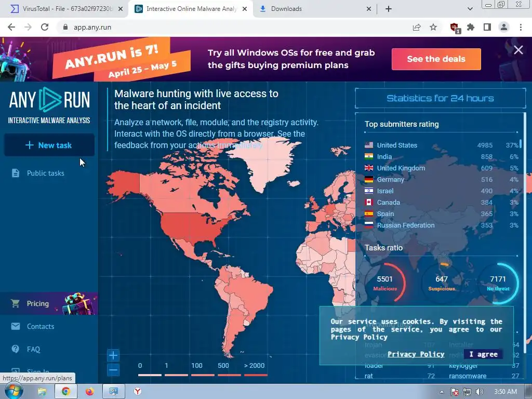Click the network tray icon
Image resolution: width=532 pixels, height=399 pixels.
pyautogui.click(x=467, y=392)
